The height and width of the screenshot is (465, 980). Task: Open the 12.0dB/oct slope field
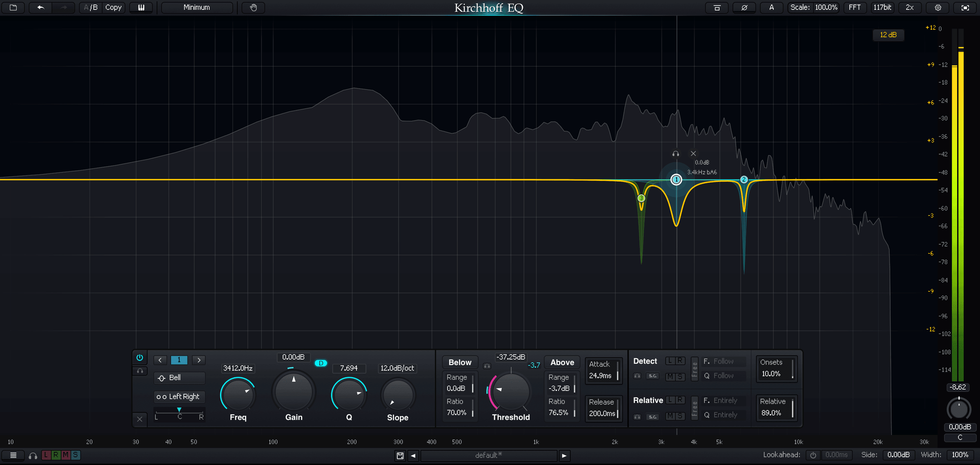397,368
